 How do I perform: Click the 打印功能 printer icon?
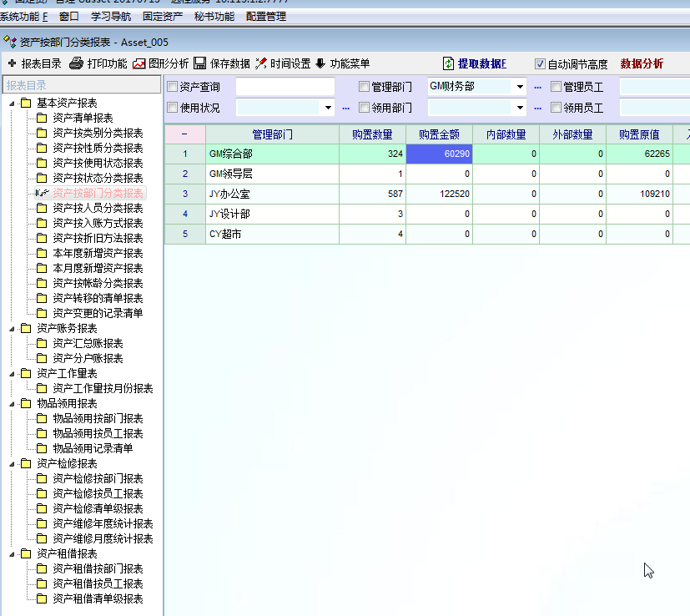point(76,63)
